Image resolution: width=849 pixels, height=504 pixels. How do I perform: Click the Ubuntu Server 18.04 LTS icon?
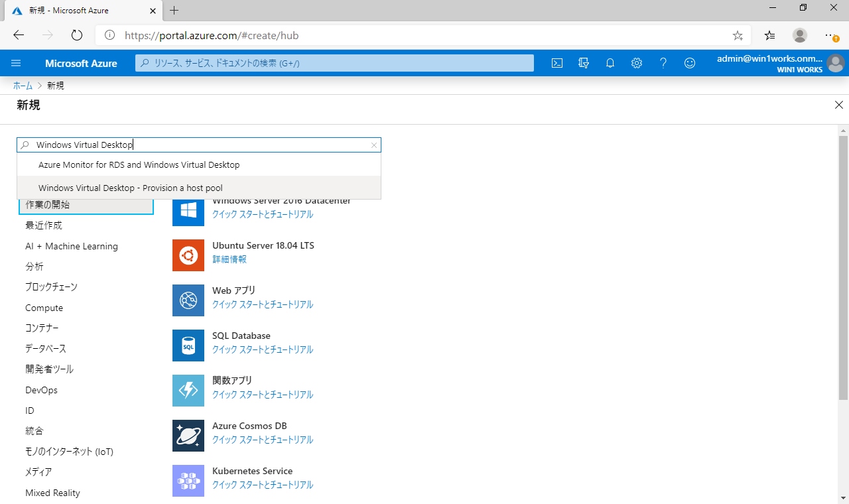point(188,255)
